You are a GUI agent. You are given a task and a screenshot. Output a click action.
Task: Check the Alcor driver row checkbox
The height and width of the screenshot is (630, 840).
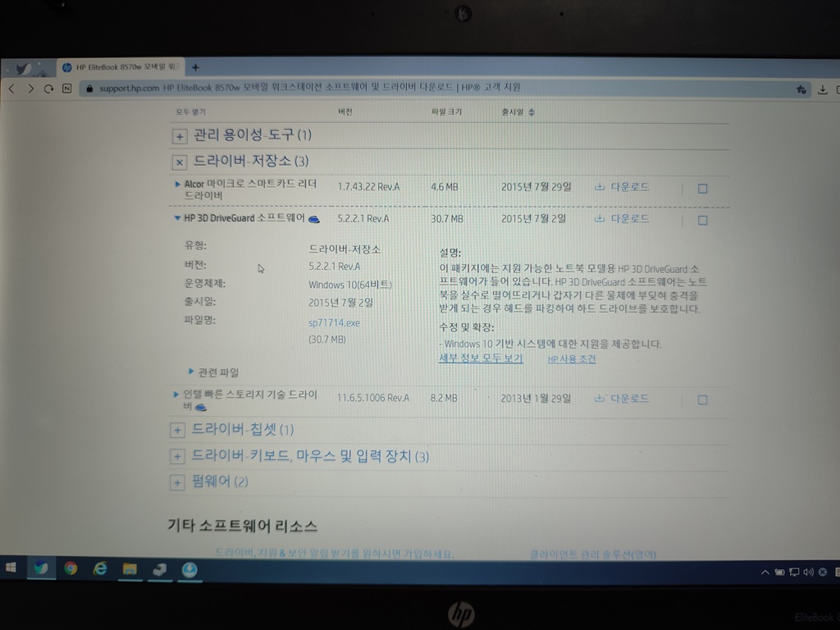[x=702, y=189]
